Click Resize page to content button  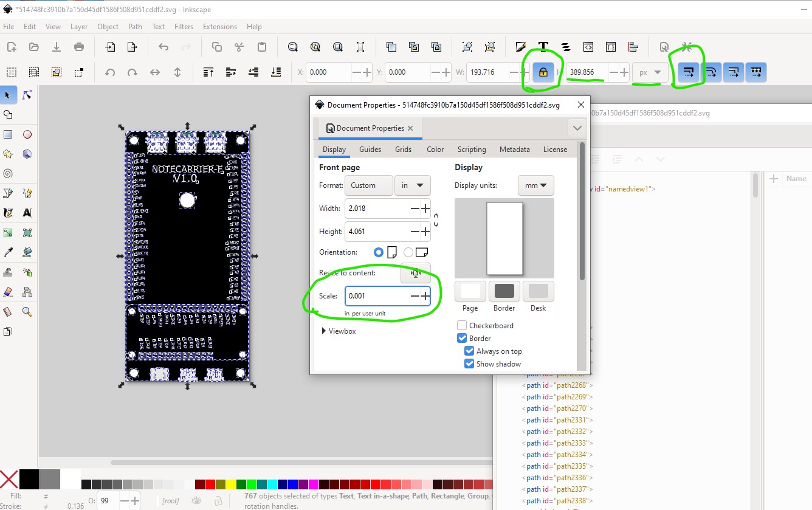(416, 274)
